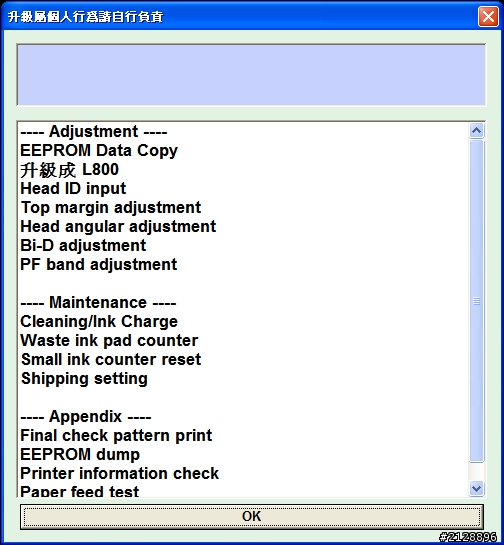Choose Head angular adjustment
The width and height of the screenshot is (504, 545).
(x=118, y=227)
